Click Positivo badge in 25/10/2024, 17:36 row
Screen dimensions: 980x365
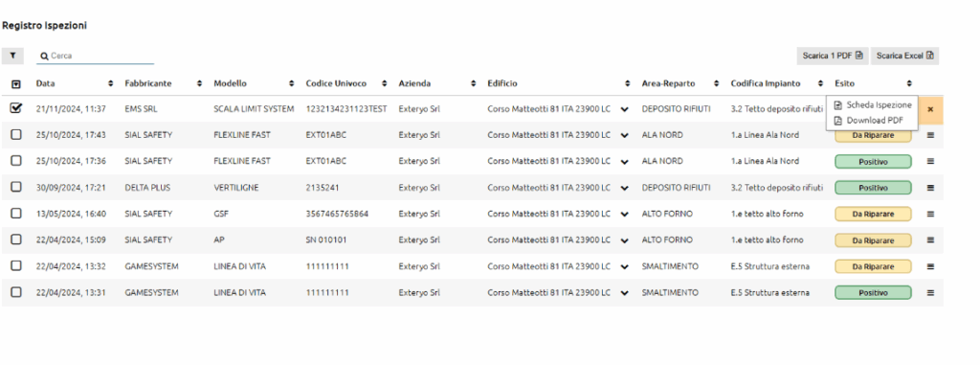coord(873,162)
